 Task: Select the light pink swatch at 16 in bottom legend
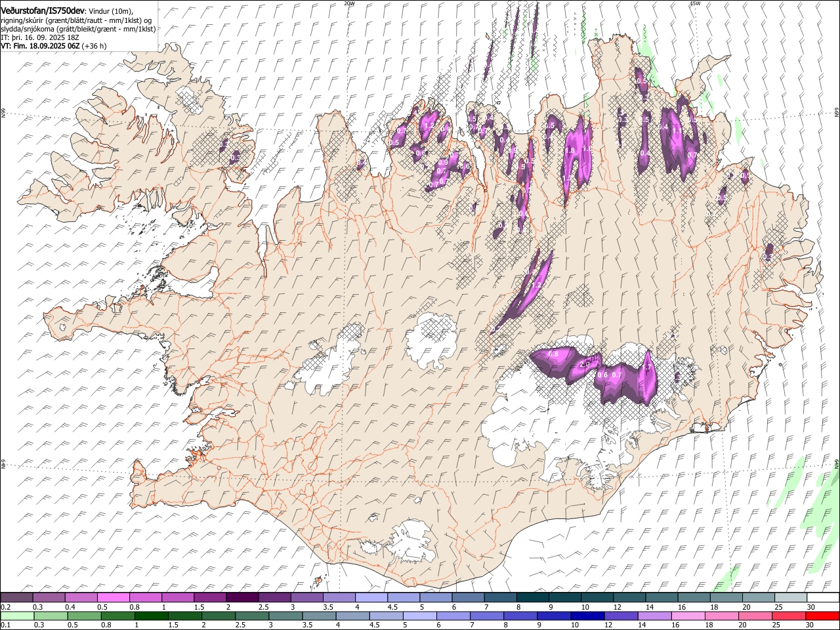[688, 616]
